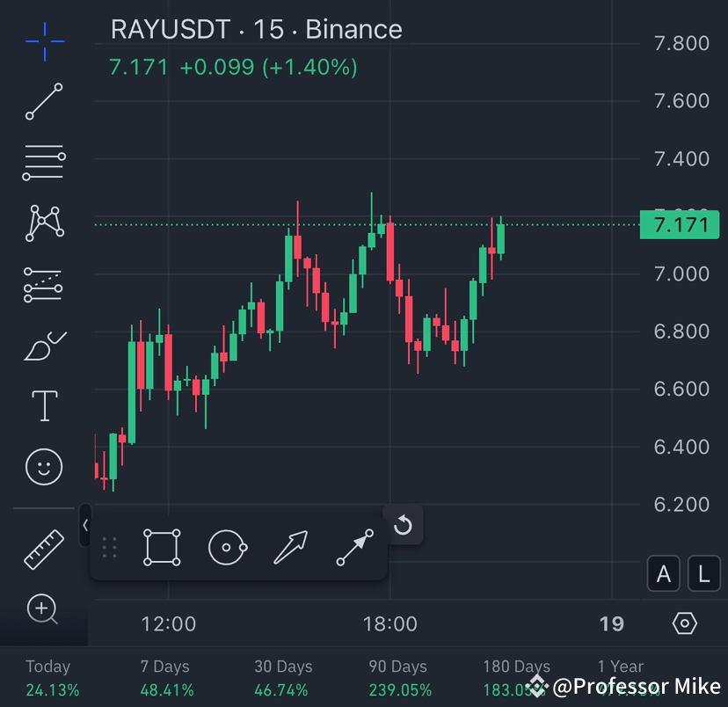
Task: Open the Fibonacci retracement tool
Action: pos(44,163)
